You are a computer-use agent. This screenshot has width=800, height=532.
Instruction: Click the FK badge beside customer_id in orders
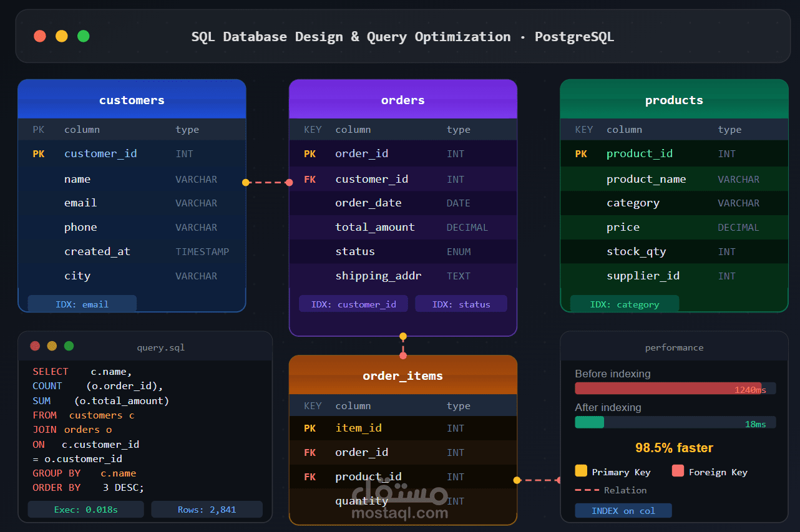310,180
